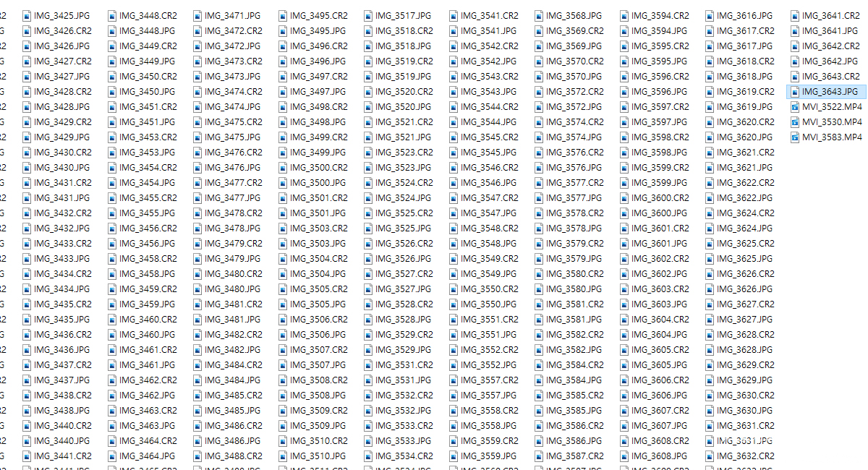Click the file icon for IMG_3524.JPG
868x470 pixels.
[368, 197]
